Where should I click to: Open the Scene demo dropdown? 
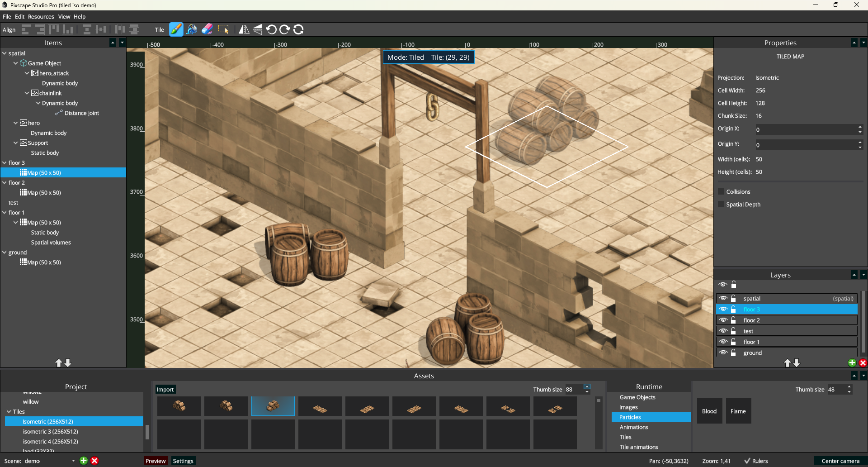click(73, 461)
